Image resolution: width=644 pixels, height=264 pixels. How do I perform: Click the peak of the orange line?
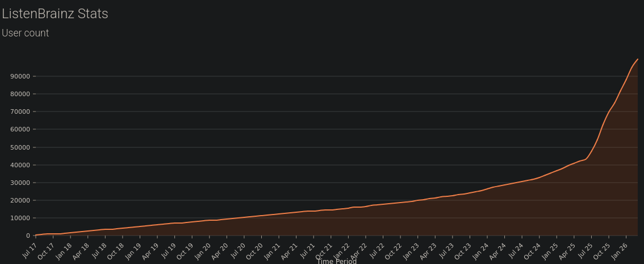coord(637,59)
